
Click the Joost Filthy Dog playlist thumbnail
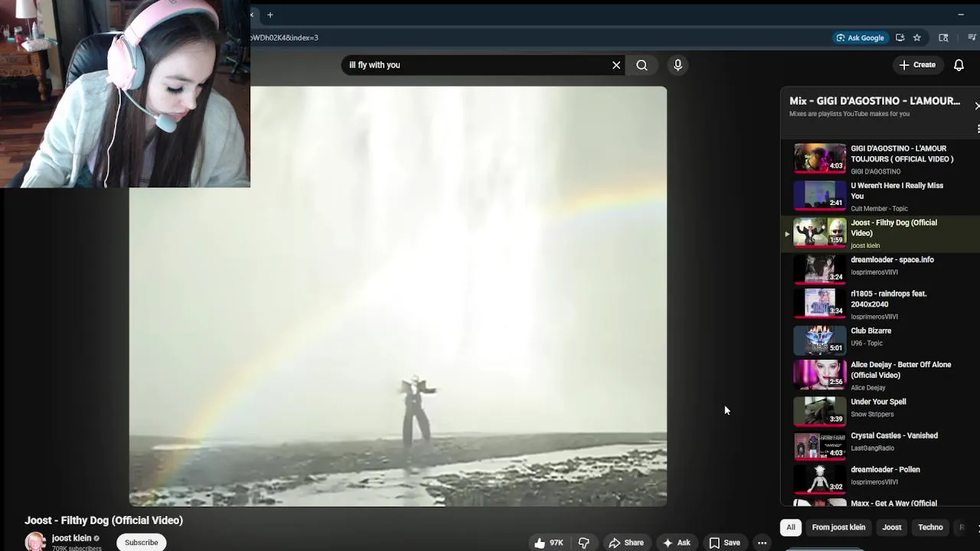(819, 233)
